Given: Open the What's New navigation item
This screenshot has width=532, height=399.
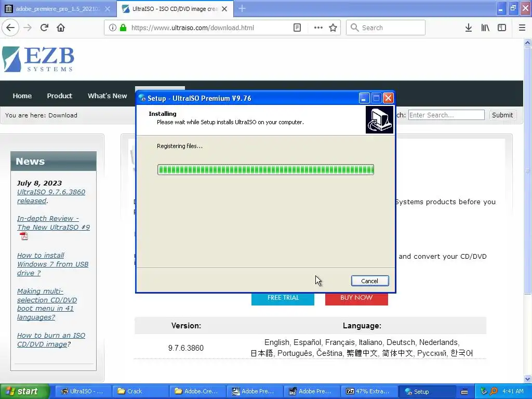Looking at the screenshot, I should pyautogui.click(x=107, y=96).
